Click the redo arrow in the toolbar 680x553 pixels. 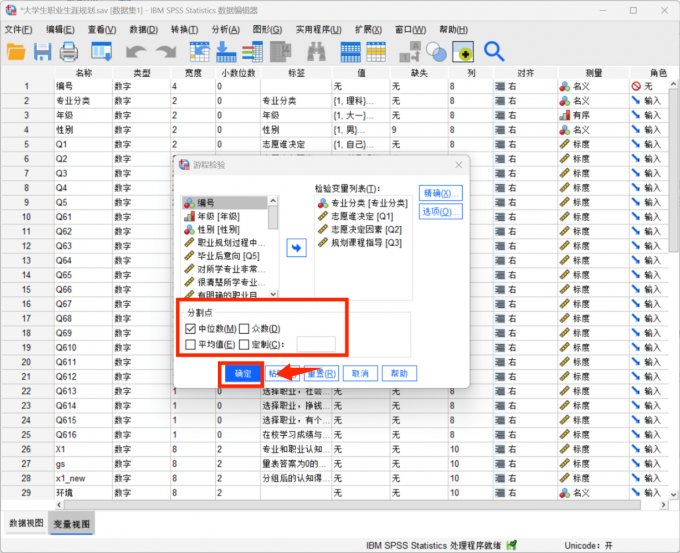tap(166, 52)
